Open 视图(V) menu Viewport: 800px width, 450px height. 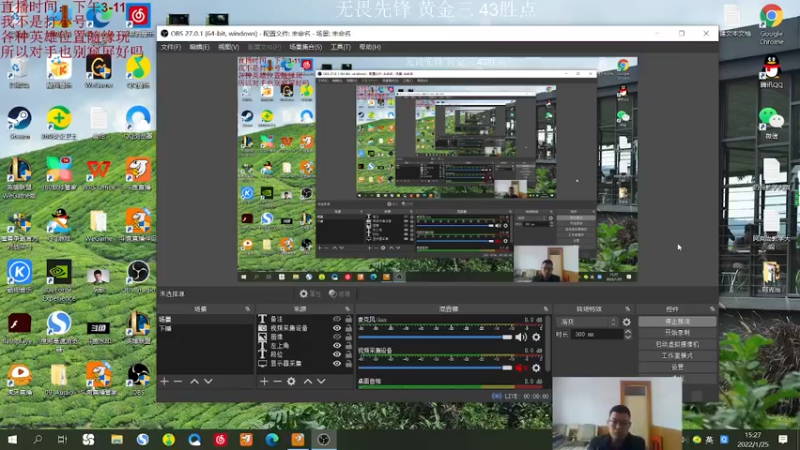(x=228, y=47)
